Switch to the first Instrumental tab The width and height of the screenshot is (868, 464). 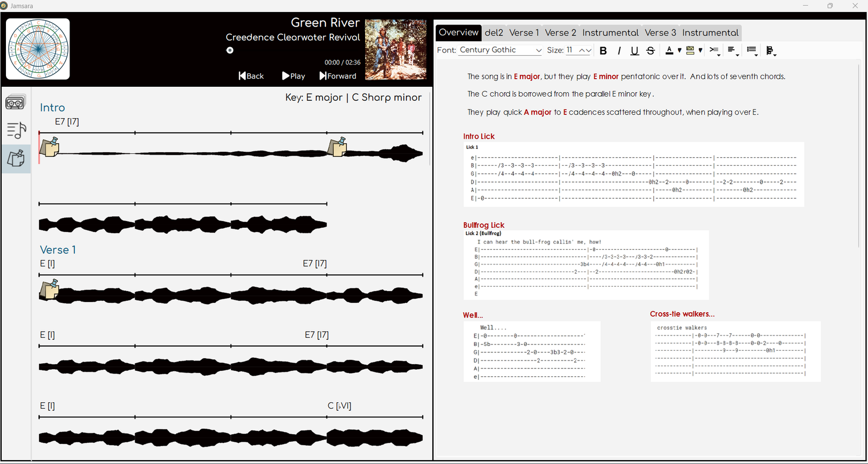[610, 33]
